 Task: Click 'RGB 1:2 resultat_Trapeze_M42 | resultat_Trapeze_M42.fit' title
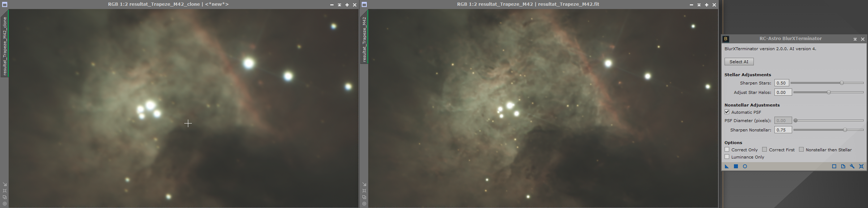coord(528,4)
